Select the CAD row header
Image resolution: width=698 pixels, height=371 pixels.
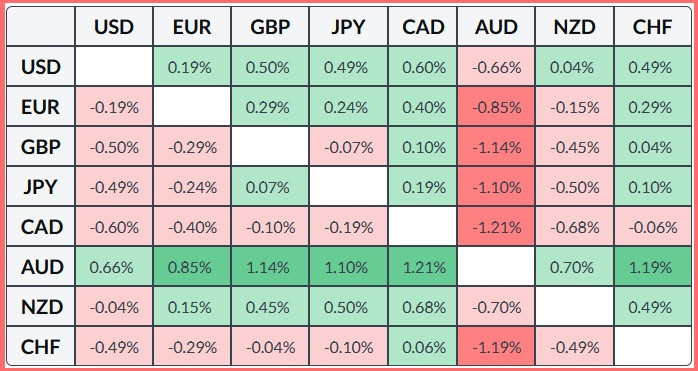coord(40,227)
